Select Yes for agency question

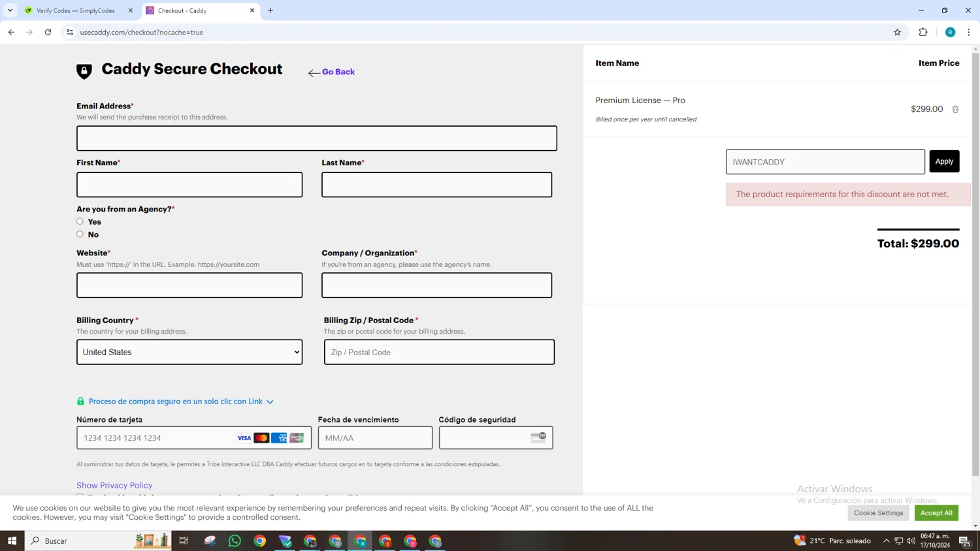(80, 221)
